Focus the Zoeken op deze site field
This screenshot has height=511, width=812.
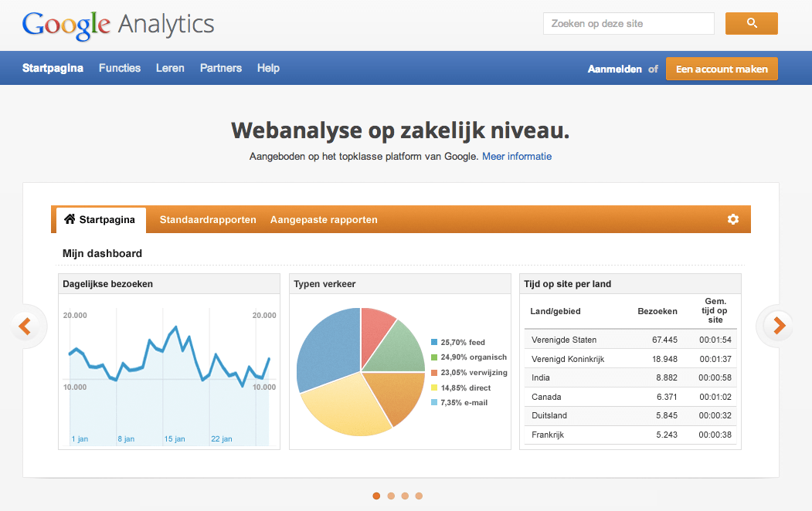pos(629,23)
